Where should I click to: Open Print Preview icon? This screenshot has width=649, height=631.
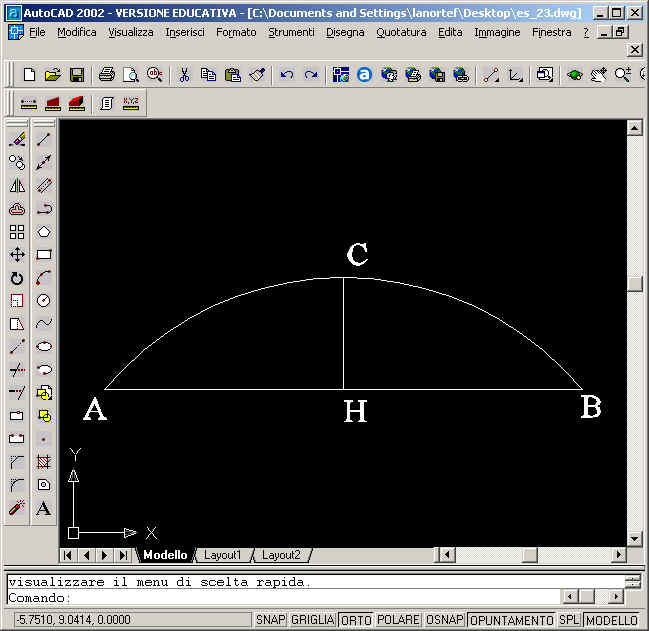click(131, 75)
